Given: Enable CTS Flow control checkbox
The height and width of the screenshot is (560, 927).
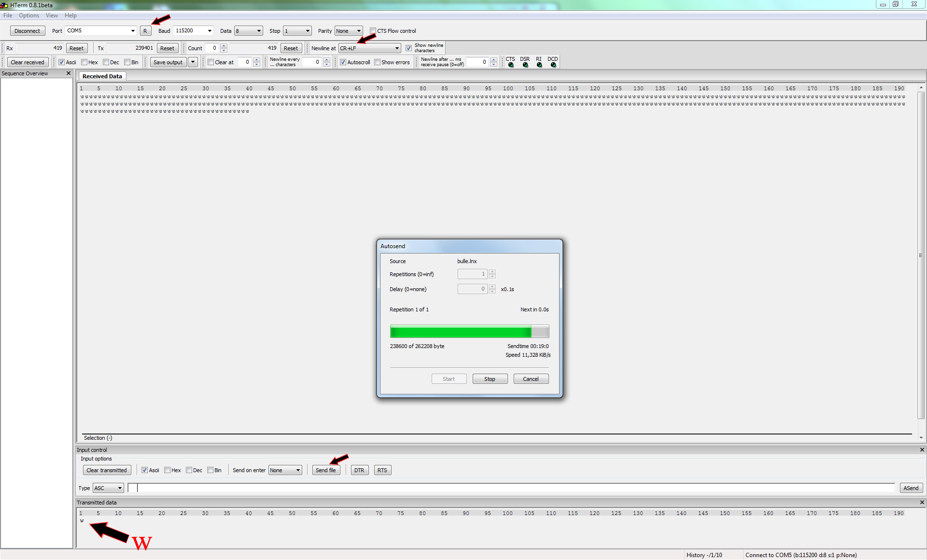Looking at the screenshot, I should tap(373, 31).
